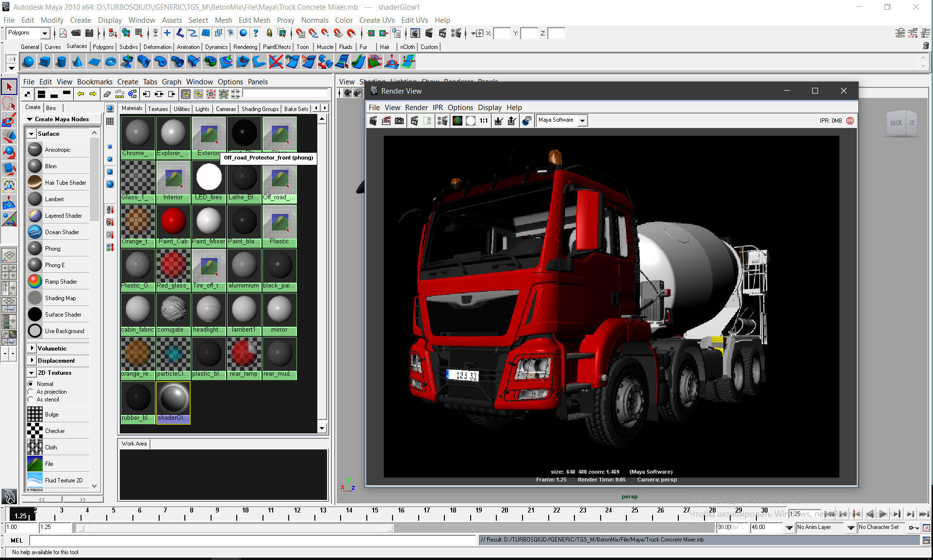Select the Normal texture radio button
This screenshot has width=933, height=560.
[31, 384]
